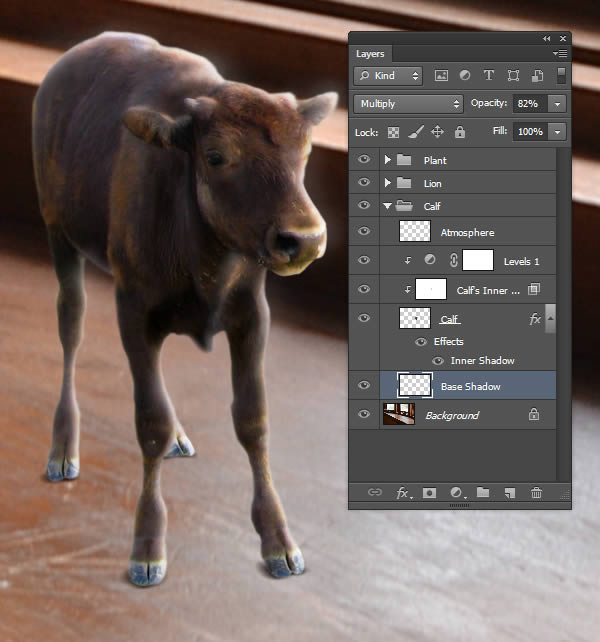Close the Layers panel
The image size is (600, 642).
point(563,38)
